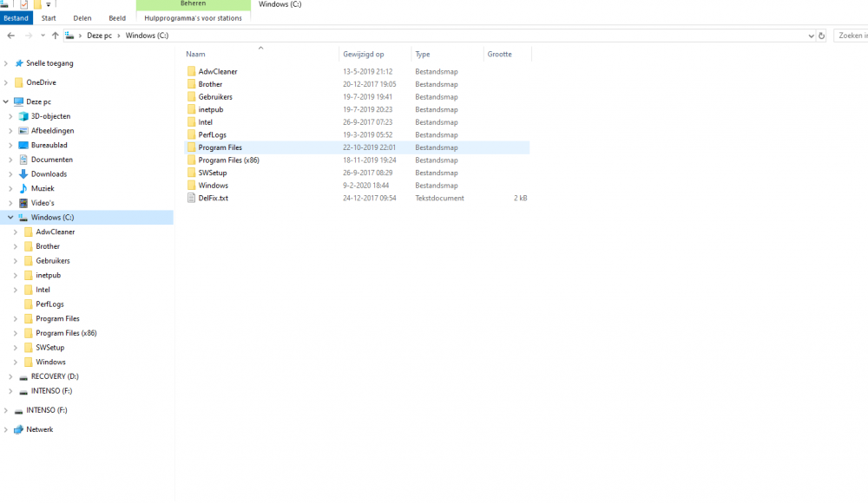Click the RECOVERY (D:) drive icon
Screen dimensions: 868x503
pyautogui.click(x=23, y=377)
